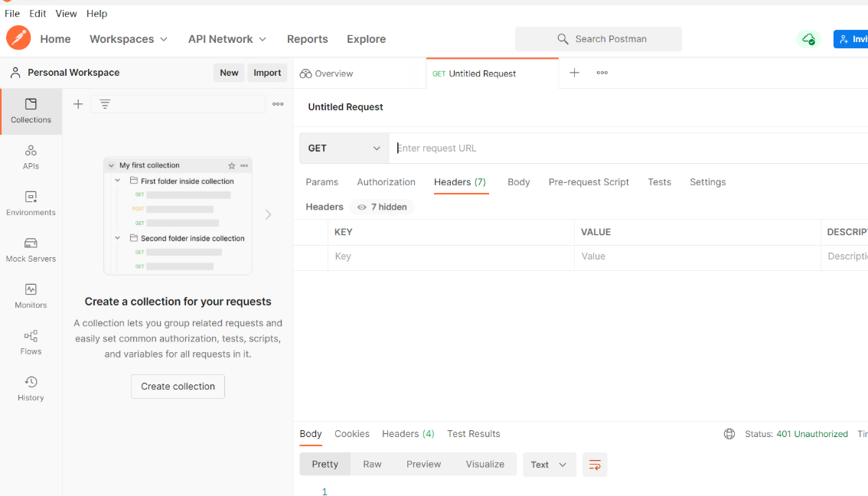The image size is (868, 496).
Task: Click the plus icon to add collection
Action: click(x=78, y=104)
